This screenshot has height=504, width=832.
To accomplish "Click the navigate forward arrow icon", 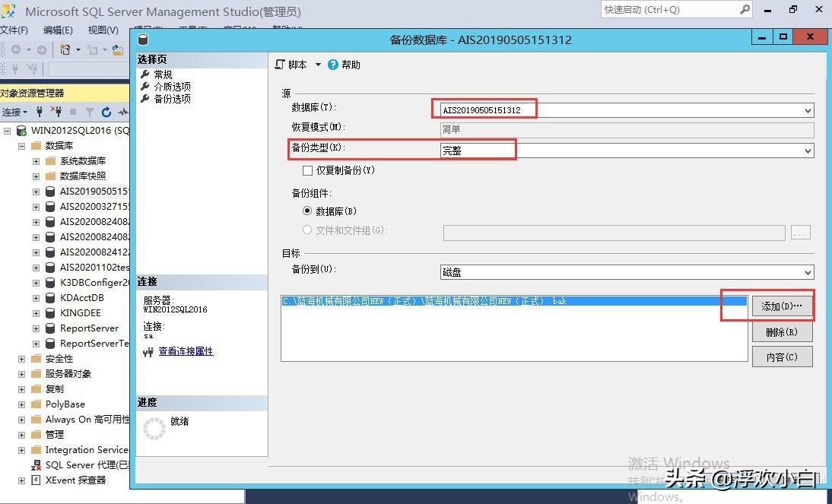I will (41, 49).
